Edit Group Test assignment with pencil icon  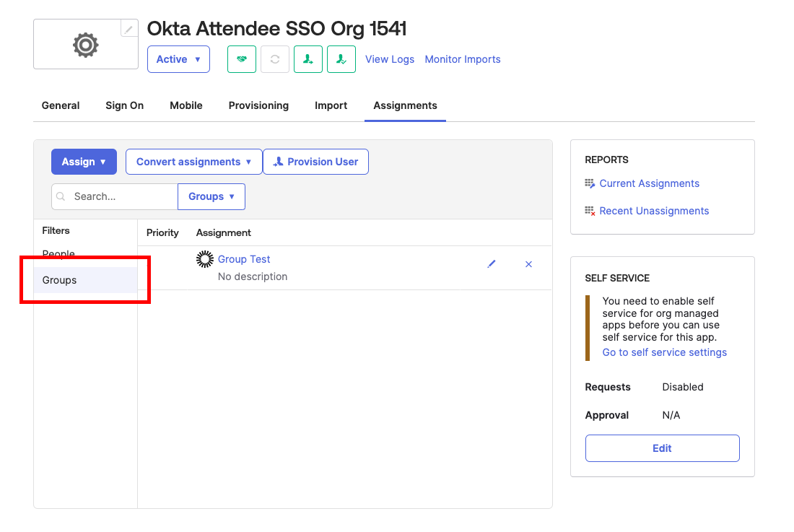pos(491,263)
